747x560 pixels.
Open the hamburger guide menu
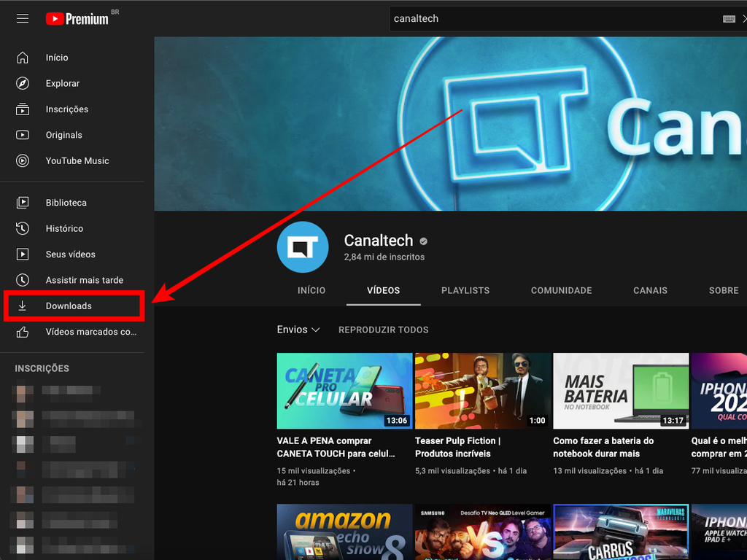coord(23,18)
